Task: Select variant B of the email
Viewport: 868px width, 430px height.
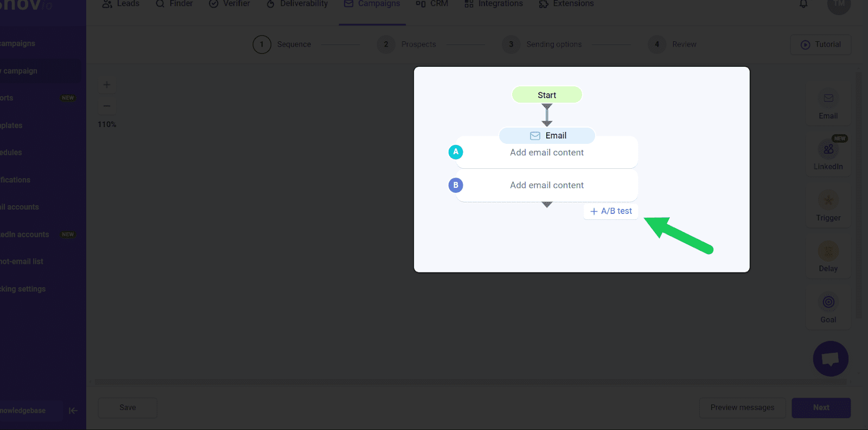Action: click(x=456, y=185)
